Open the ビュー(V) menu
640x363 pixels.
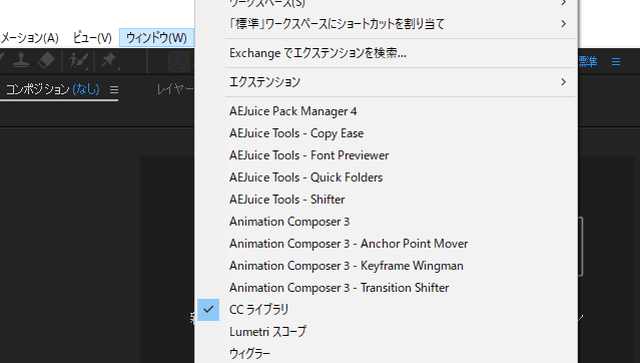[92, 38]
